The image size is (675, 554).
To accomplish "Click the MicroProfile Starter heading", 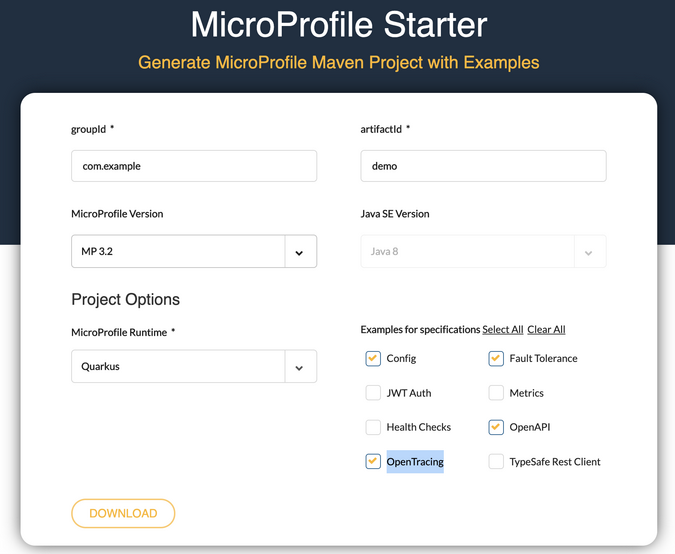I will point(338,24).
